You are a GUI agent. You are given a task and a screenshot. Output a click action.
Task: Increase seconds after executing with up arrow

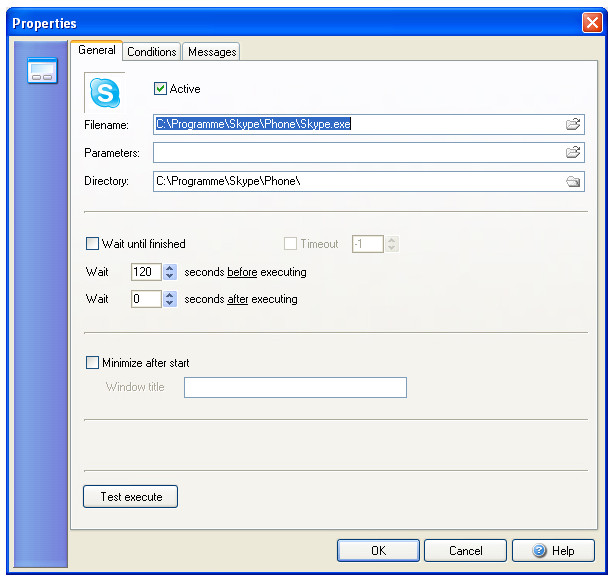(169, 295)
